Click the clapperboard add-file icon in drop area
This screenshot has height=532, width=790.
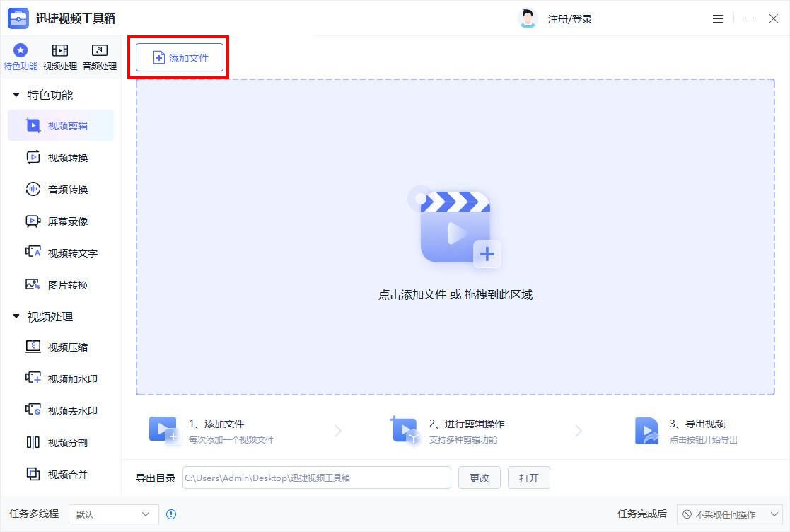point(455,228)
